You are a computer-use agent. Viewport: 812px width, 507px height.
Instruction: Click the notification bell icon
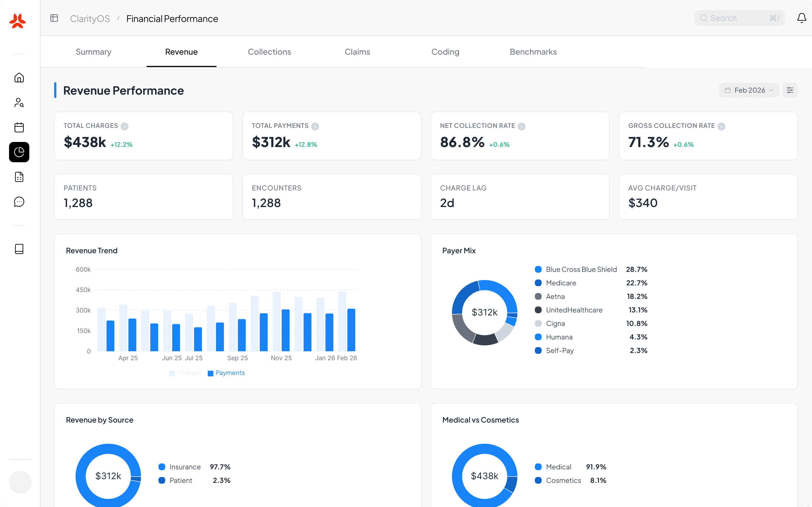coord(802,18)
